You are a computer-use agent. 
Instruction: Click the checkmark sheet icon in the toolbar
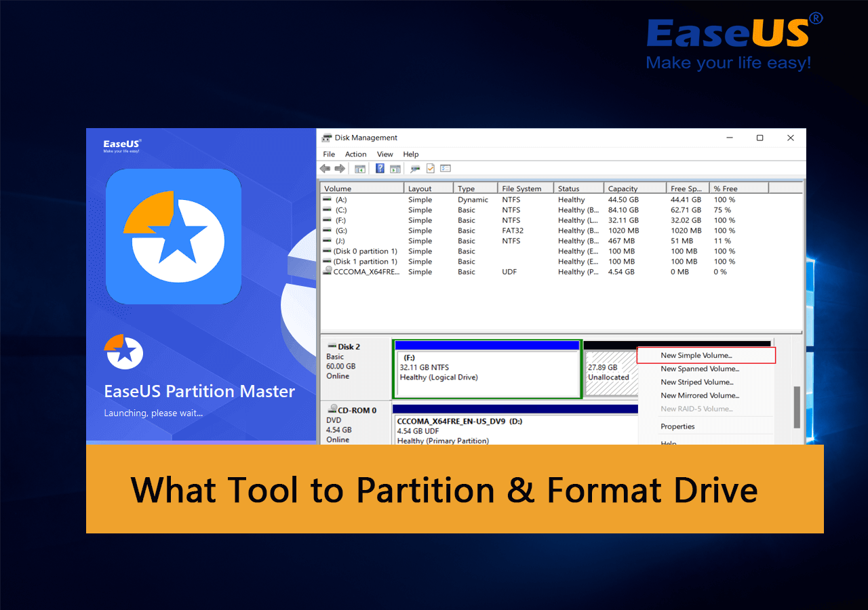[x=431, y=168]
